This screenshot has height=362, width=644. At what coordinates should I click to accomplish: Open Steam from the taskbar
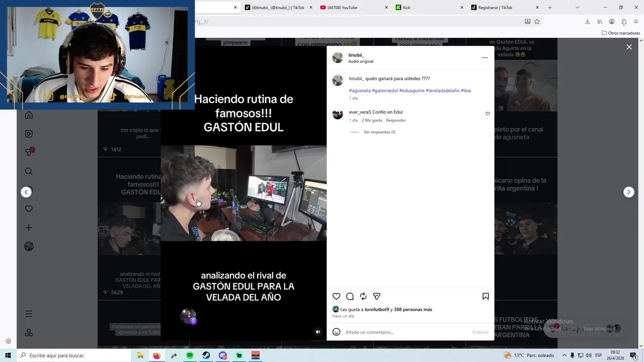206,355
